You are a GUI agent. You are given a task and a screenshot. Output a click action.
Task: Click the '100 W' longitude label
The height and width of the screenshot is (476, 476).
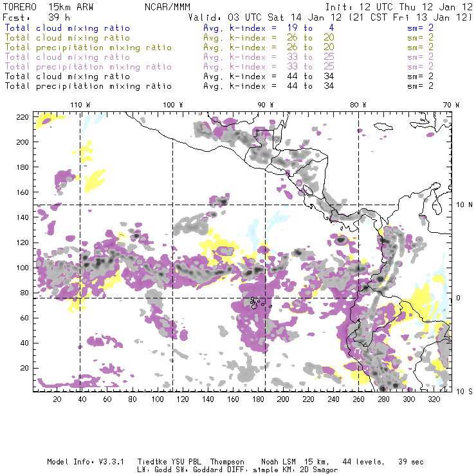tap(173, 105)
